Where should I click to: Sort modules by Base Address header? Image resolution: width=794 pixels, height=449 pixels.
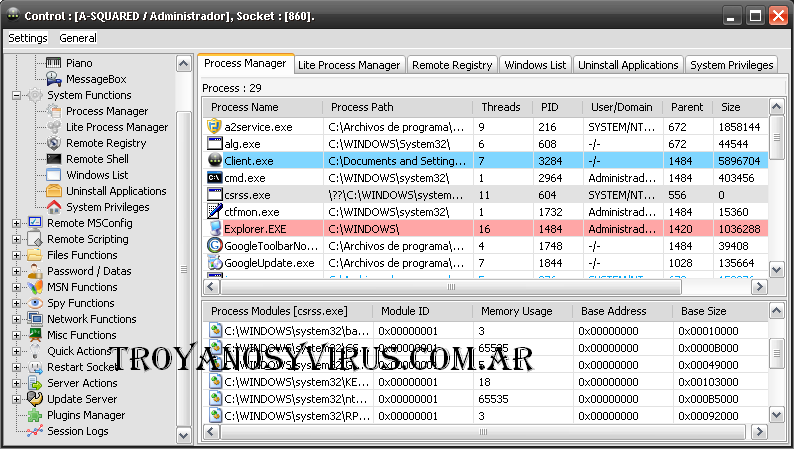point(623,311)
